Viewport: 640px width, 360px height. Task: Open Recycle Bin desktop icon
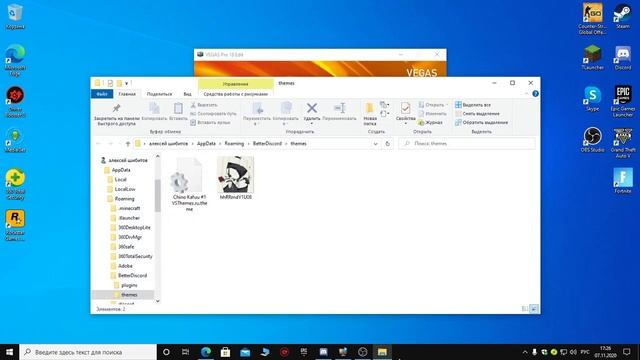(x=15, y=17)
